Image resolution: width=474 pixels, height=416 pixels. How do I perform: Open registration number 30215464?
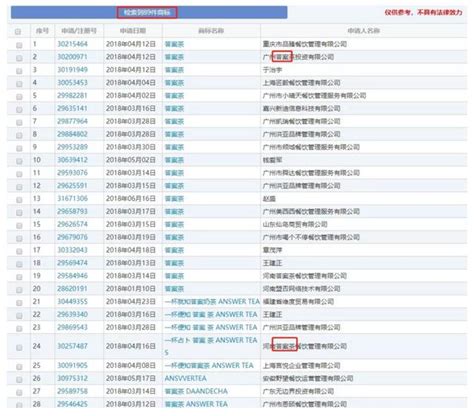[x=72, y=44]
